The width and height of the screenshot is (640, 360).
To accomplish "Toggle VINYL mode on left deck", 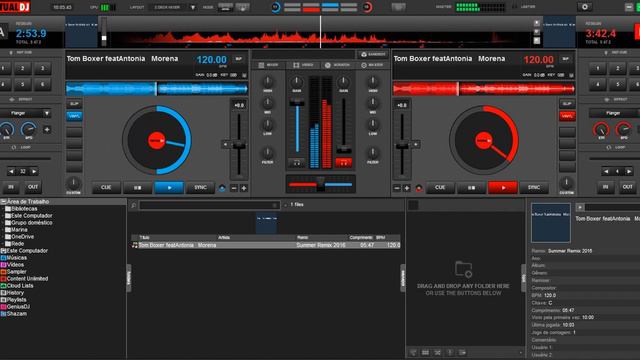I will coord(74,116).
